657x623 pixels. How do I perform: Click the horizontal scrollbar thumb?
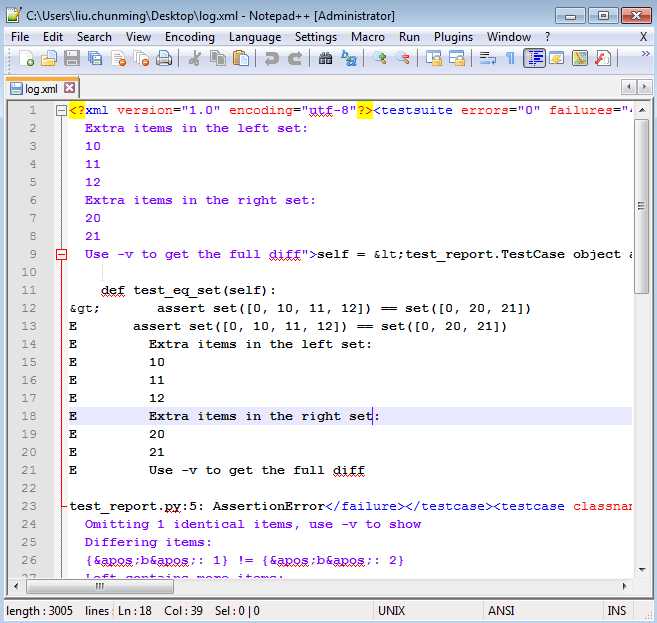(100, 587)
